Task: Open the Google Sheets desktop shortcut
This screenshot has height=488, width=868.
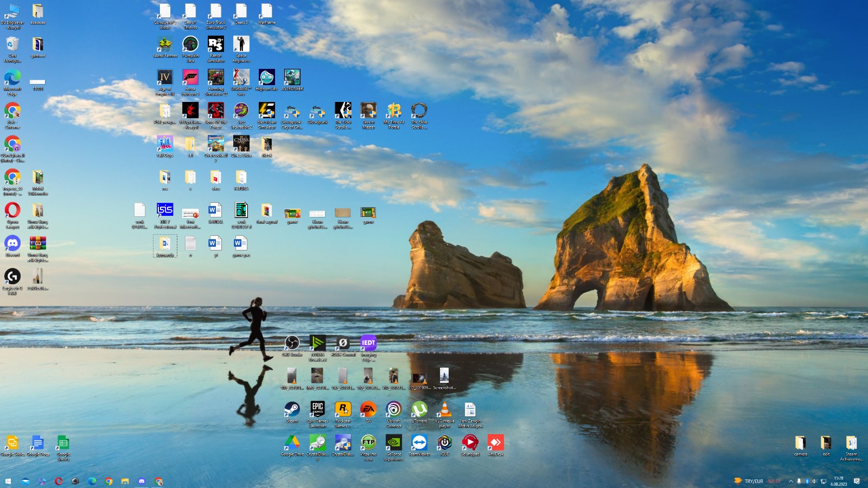Action: [x=63, y=447]
